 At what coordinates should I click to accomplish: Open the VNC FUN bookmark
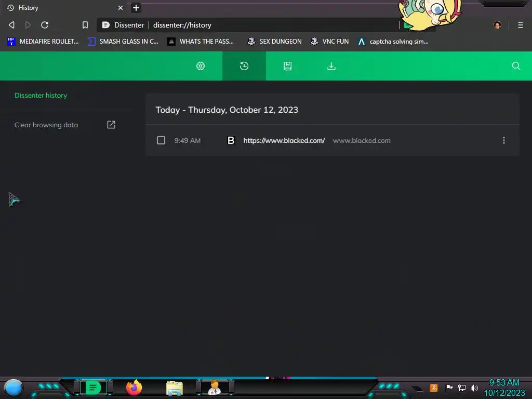pyautogui.click(x=330, y=42)
